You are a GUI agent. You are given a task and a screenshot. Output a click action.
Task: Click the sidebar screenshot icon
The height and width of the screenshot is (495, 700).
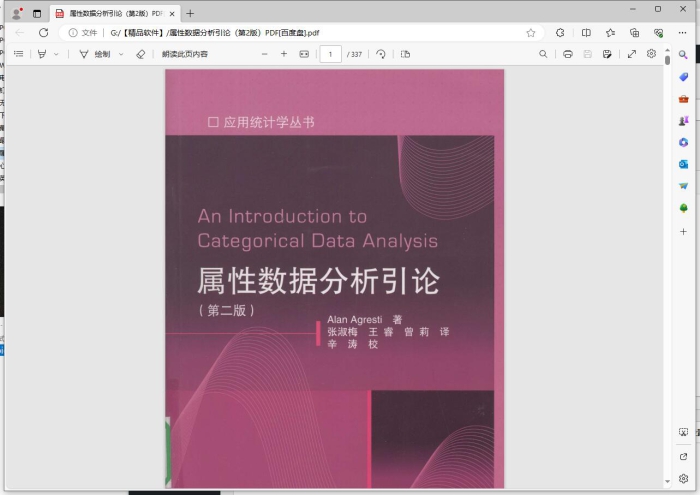coord(683,432)
